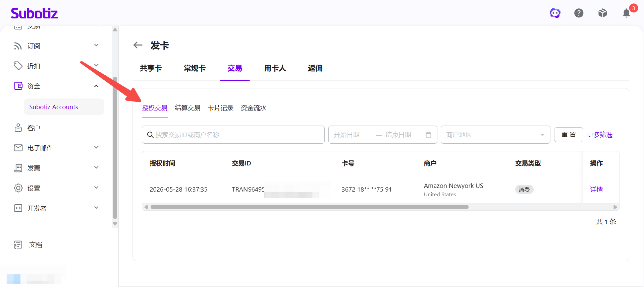Open 详情 for the Amazon transaction
644x287 pixels.
click(x=596, y=189)
